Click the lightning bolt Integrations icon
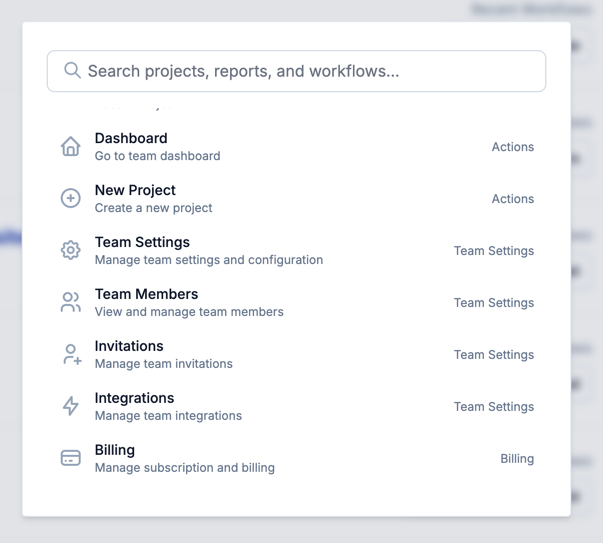The width and height of the screenshot is (603, 543). (70, 407)
